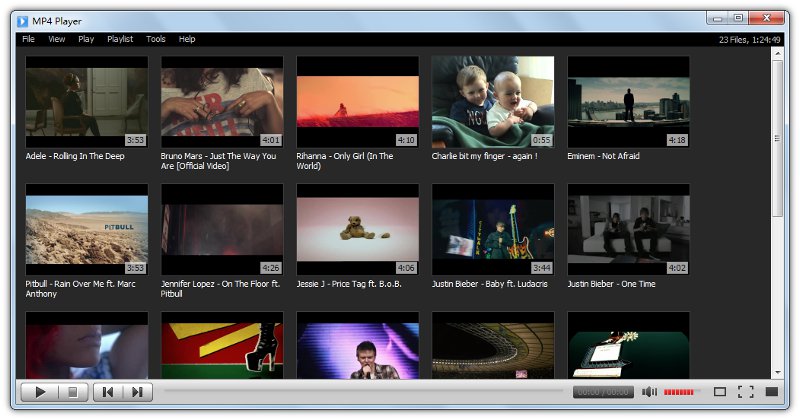Click the vertical scrollbar thumb

778,138
